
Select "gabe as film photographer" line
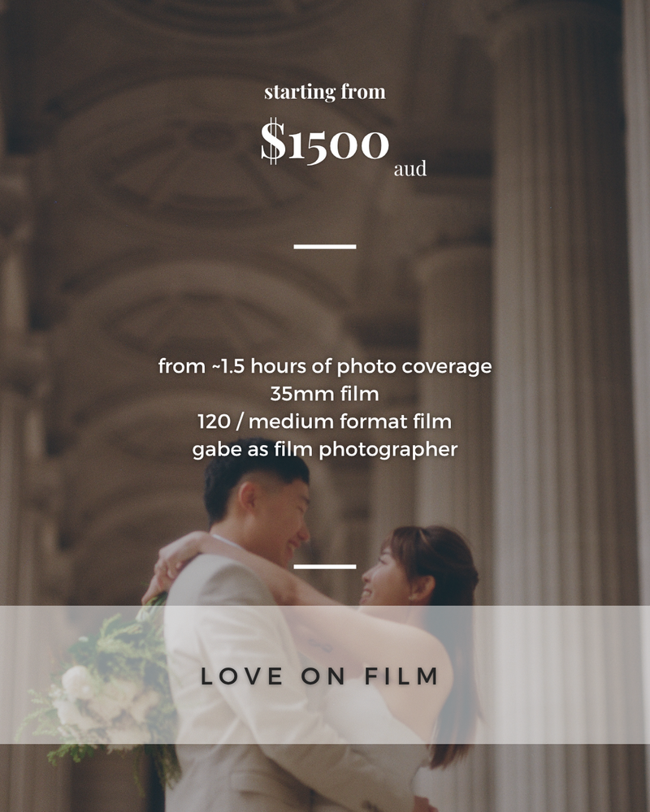pos(324,450)
